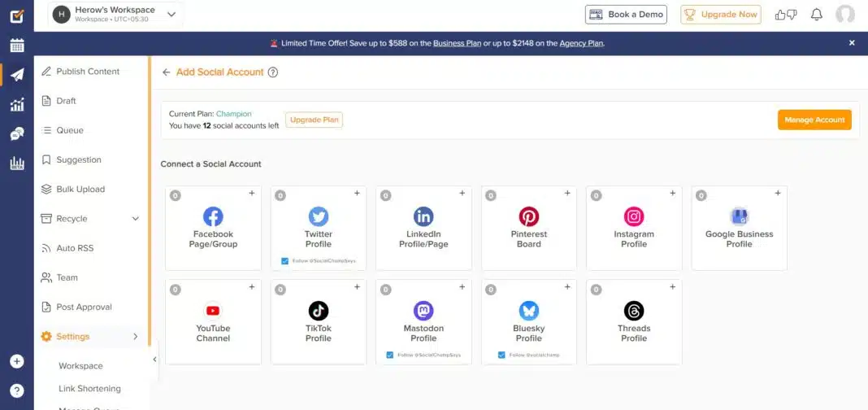Screen dimensions: 868x410
Task: Click plus on the YouTube Channel card
Action: [x=252, y=287]
